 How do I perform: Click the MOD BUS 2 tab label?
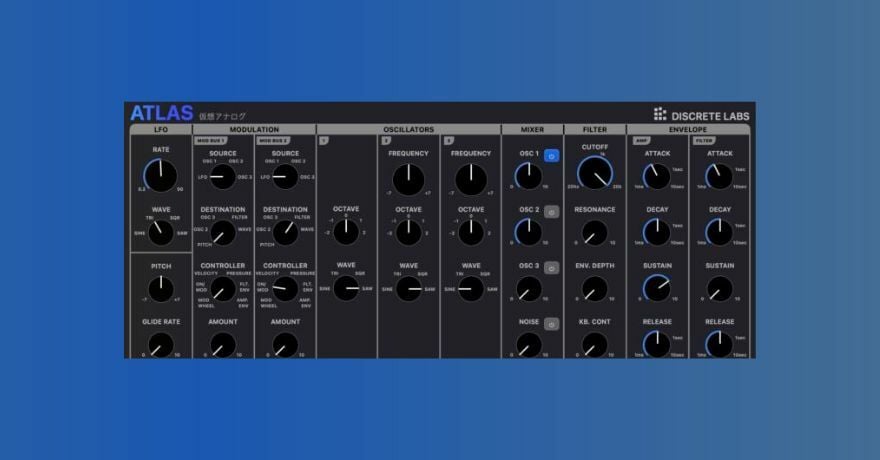pos(273,141)
